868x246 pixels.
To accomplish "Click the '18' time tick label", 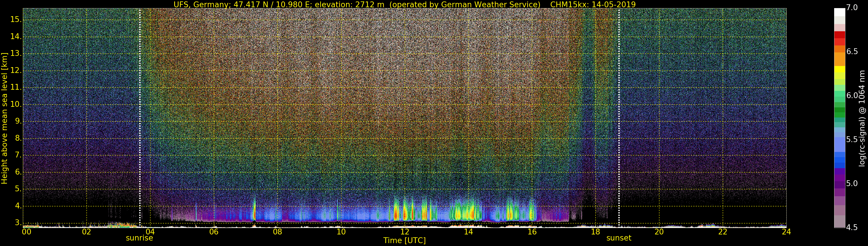I will 595,232.
